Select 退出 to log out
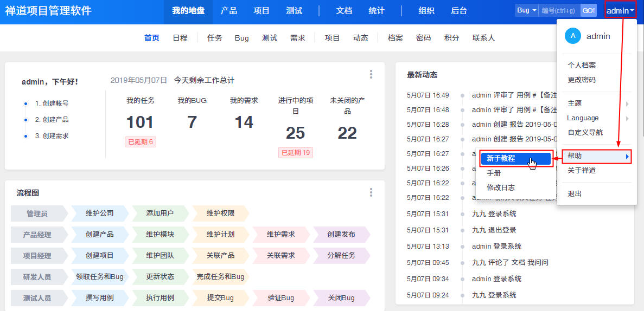Viewport: 644px width, 311px height. [x=575, y=193]
